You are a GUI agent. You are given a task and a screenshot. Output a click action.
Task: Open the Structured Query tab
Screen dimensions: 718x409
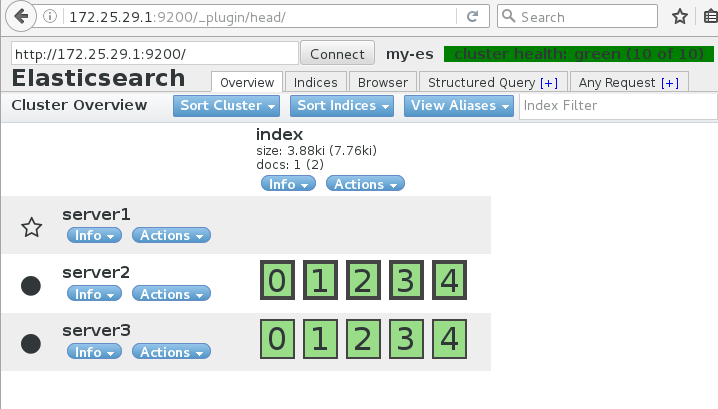pyautogui.click(x=493, y=82)
